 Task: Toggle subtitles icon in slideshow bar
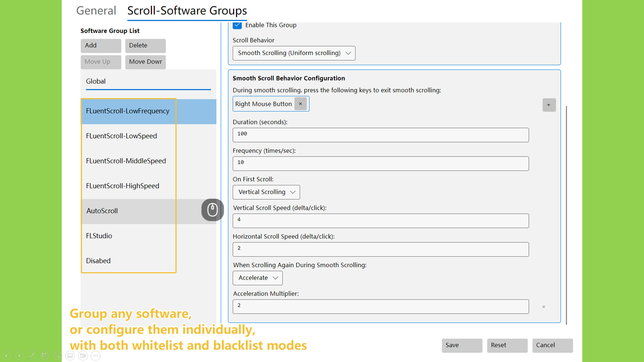[x=70, y=356]
